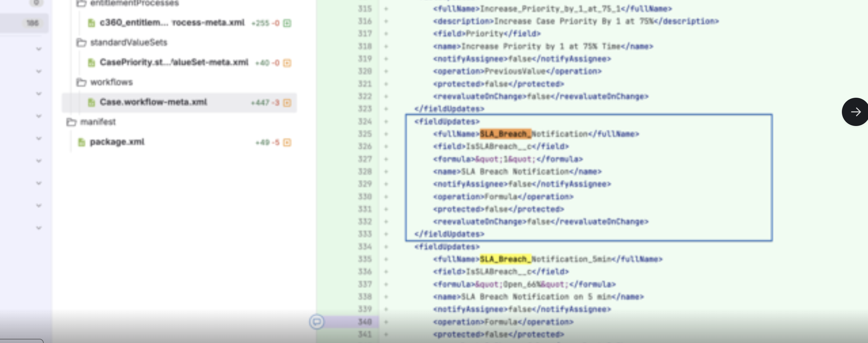Toggle the viewed status square beside package.xml
This screenshot has height=343, width=868.
pos(287,143)
